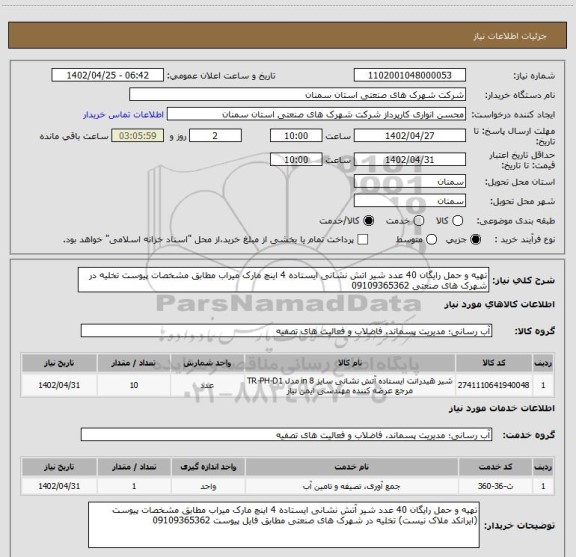Click the delivery province field سمنان
Screen dimensions: 576x557
410,182
